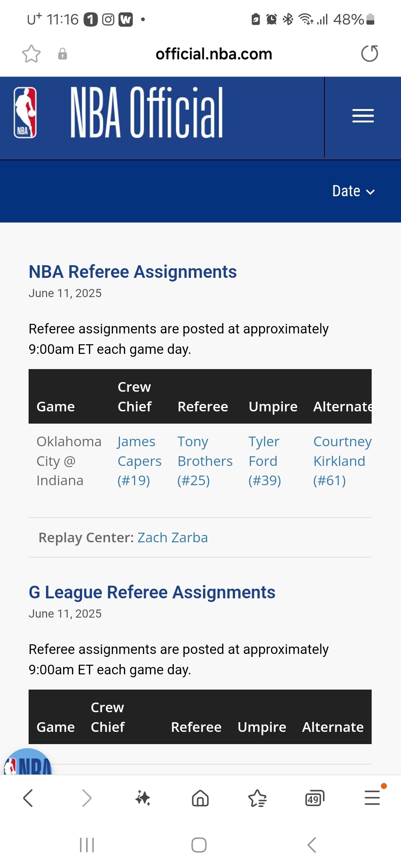Open Android recent apps button
This screenshot has height=868, width=401.
pos(87,845)
